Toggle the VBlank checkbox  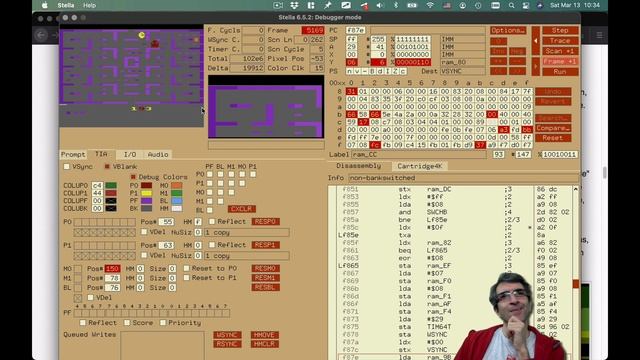pos(107,167)
